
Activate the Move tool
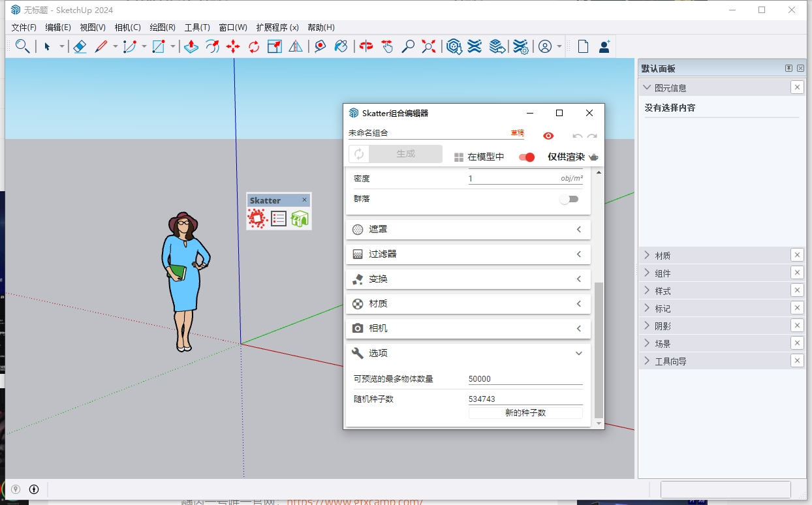point(233,46)
